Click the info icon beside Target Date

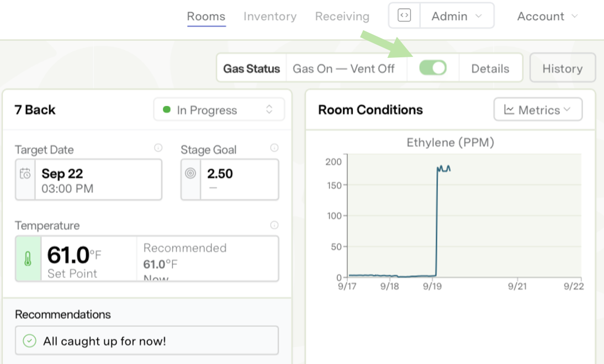[x=158, y=148]
